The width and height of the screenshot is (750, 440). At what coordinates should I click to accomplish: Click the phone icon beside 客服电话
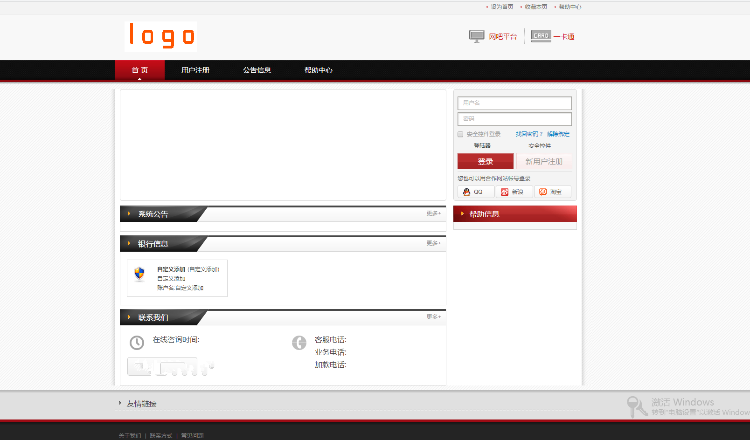299,342
